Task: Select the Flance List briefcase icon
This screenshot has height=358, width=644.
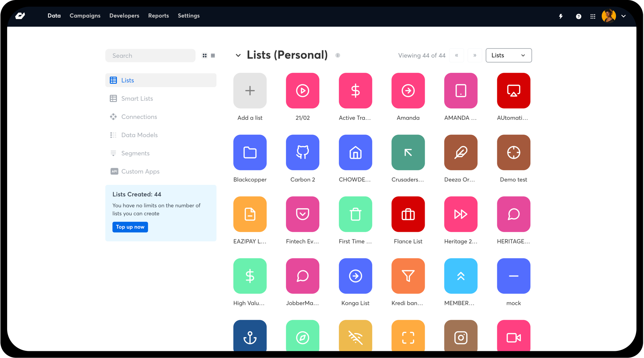Action: (x=408, y=214)
